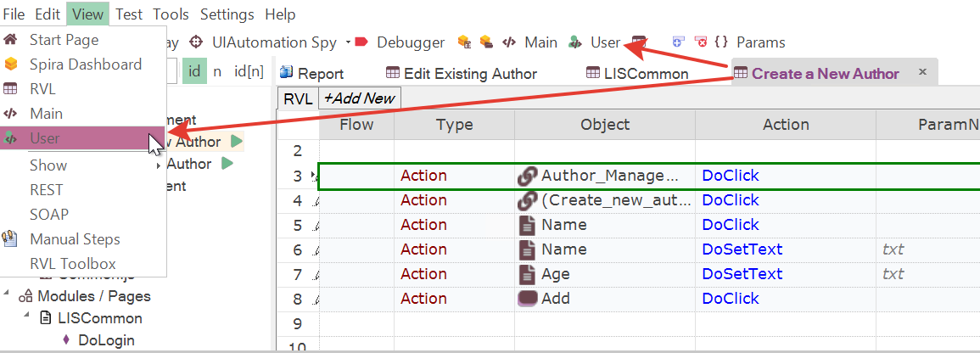
Task: Open Main script from the toolbar
Action: point(530,42)
